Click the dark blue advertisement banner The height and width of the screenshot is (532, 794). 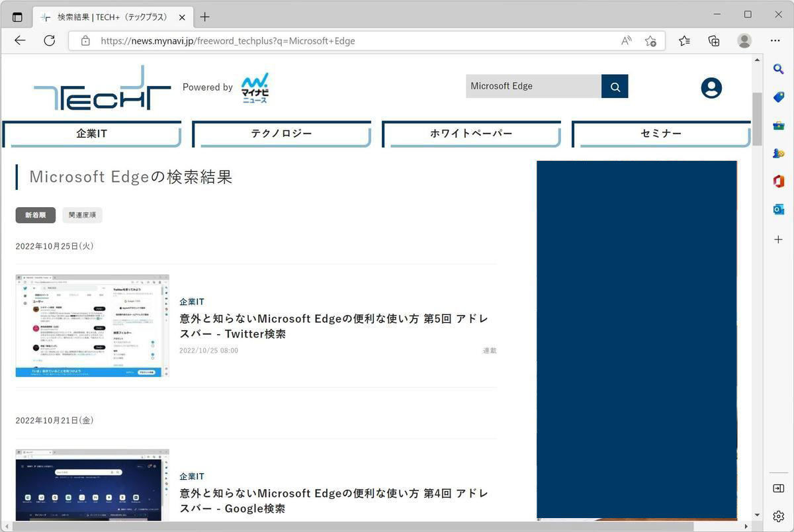[x=637, y=339]
